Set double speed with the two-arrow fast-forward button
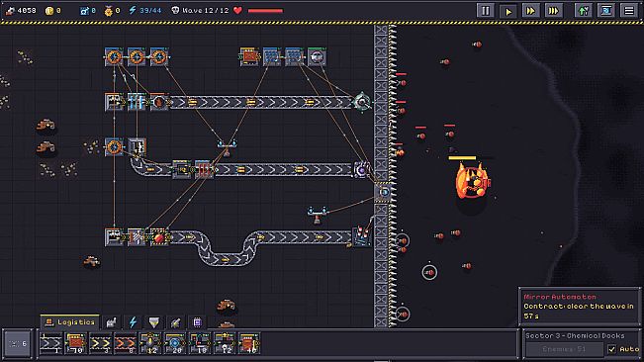This screenshot has width=644, height=362. click(530, 10)
